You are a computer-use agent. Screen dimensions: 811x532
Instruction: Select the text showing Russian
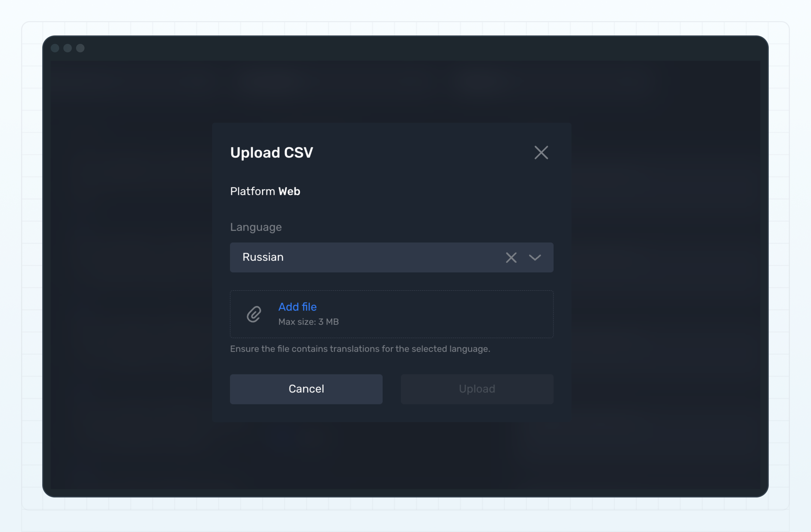(263, 258)
